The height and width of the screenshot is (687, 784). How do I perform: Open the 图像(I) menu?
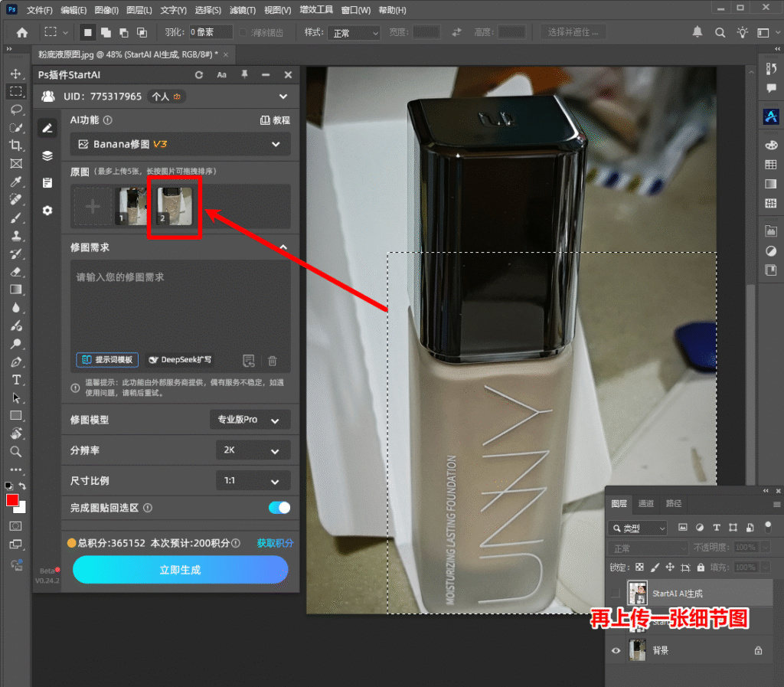coord(106,10)
